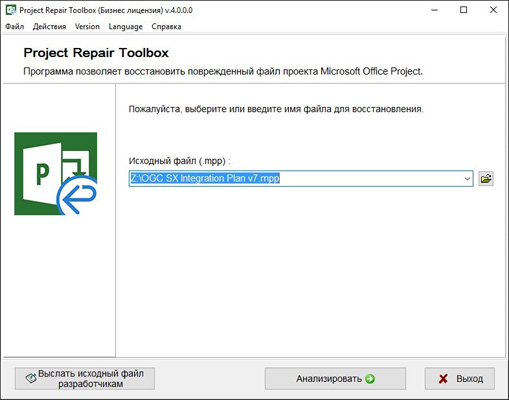This screenshot has width=509, height=400.
Task: Click the app icon in title bar
Action: (x=11, y=10)
